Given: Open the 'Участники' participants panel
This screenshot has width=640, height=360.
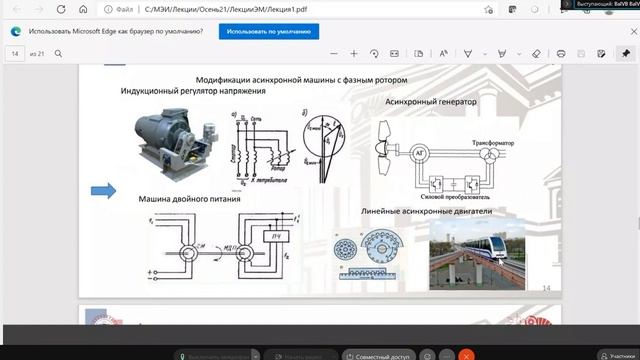Looking at the screenshot, I should pyautogui.click(x=619, y=356).
